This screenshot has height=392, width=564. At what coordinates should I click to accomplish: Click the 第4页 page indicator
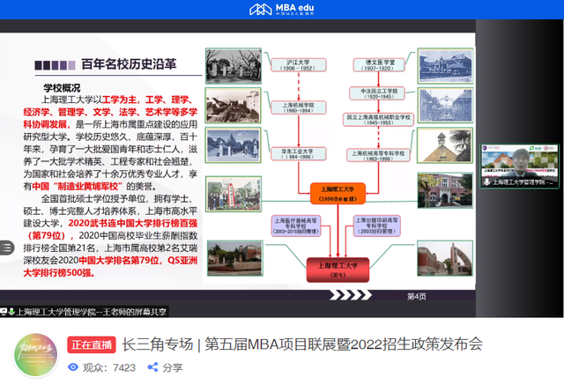tap(417, 296)
